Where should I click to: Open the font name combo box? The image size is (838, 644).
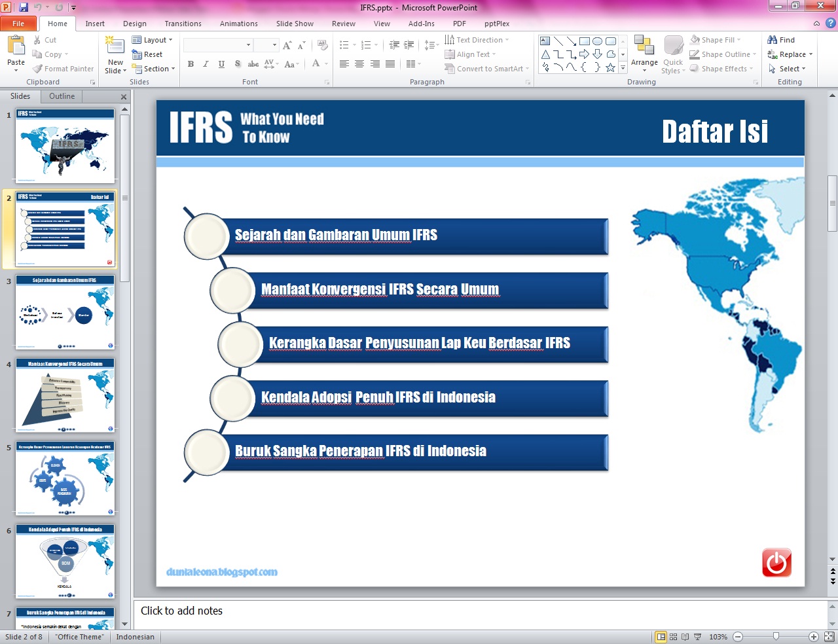219,45
